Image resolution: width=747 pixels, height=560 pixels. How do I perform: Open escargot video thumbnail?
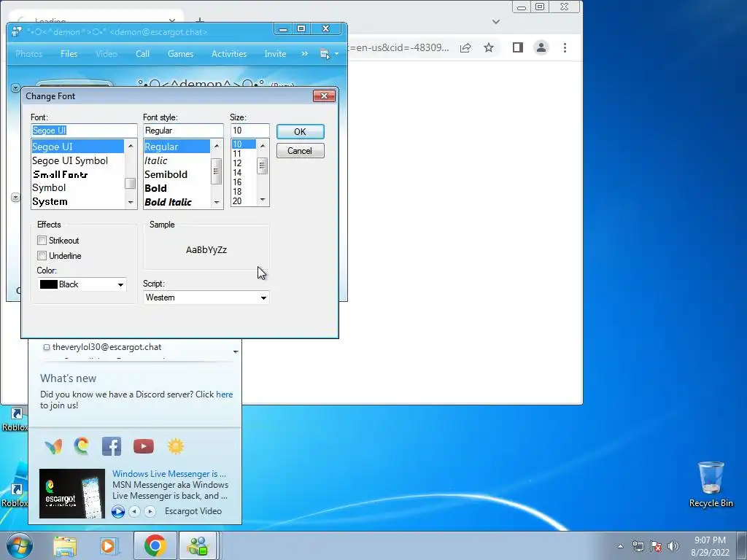pyautogui.click(x=72, y=494)
